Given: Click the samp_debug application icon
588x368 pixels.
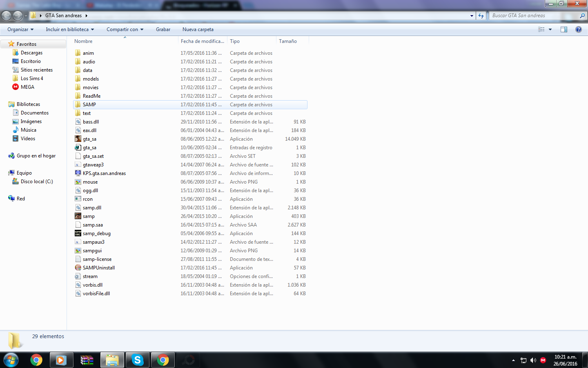Looking at the screenshot, I should [x=78, y=233].
